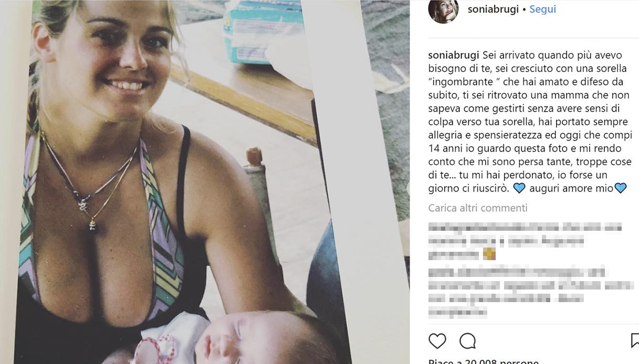Image resolution: width=639 pixels, height=364 pixels.
Task: View the list of people who liked
Action: [484, 362]
